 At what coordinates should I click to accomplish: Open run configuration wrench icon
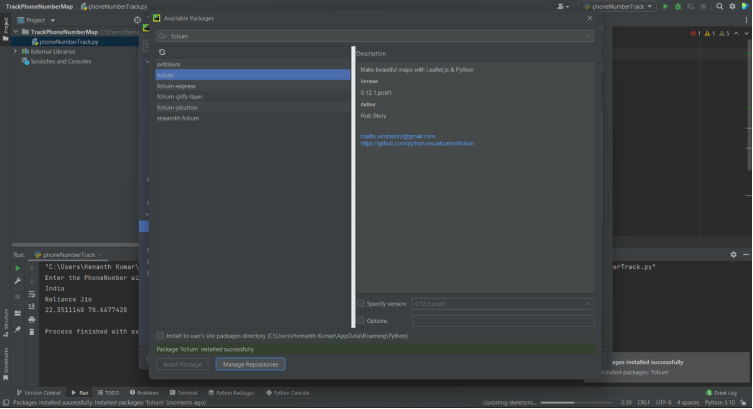click(18, 281)
